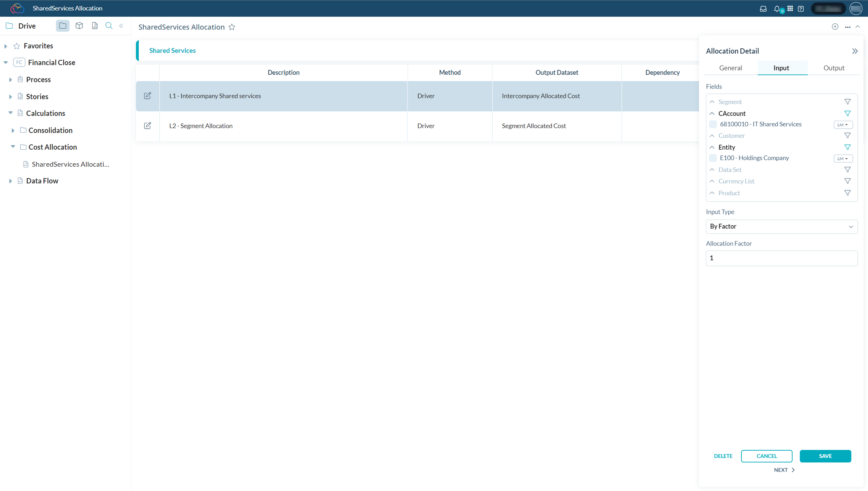Open the cube view icon in Drive

[x=79, y=26]
